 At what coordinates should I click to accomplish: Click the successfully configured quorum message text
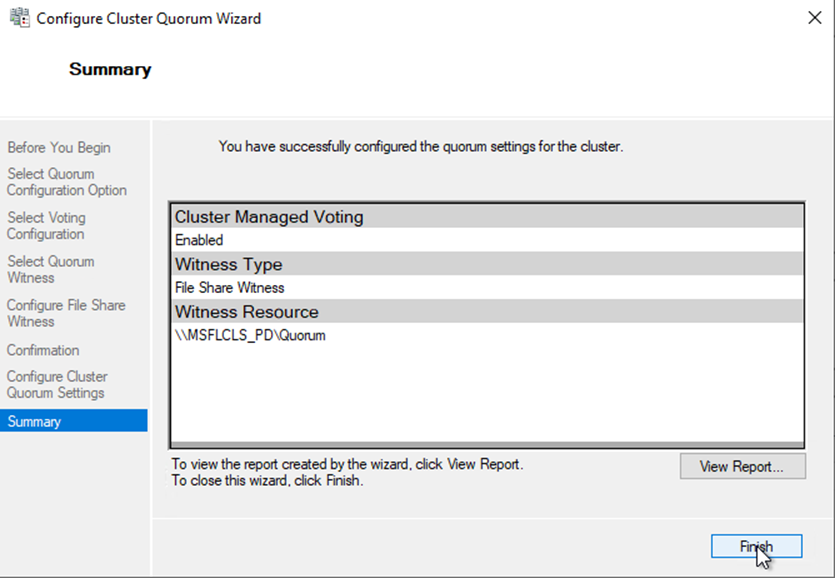(x=420, y=147)
